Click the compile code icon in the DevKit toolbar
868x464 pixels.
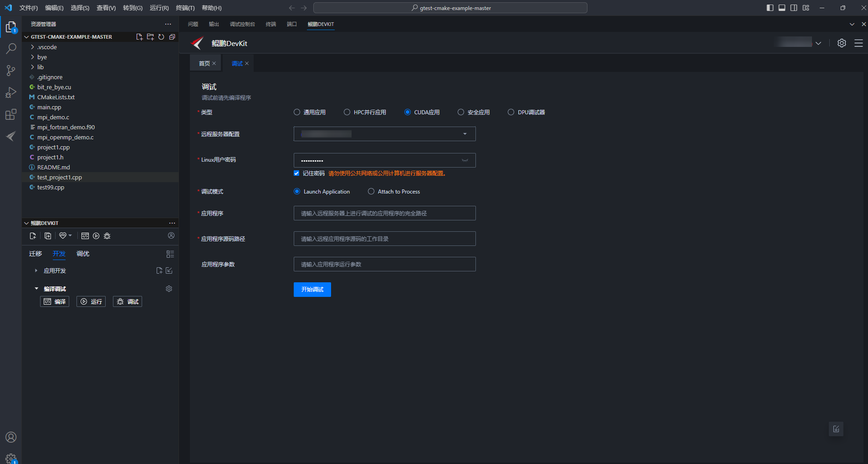pos(85,236)
